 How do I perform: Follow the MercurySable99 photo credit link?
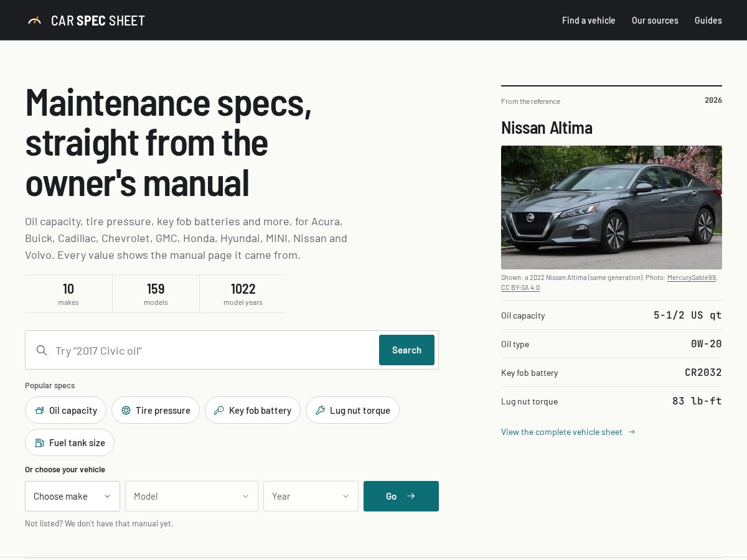tap(692, 278)
